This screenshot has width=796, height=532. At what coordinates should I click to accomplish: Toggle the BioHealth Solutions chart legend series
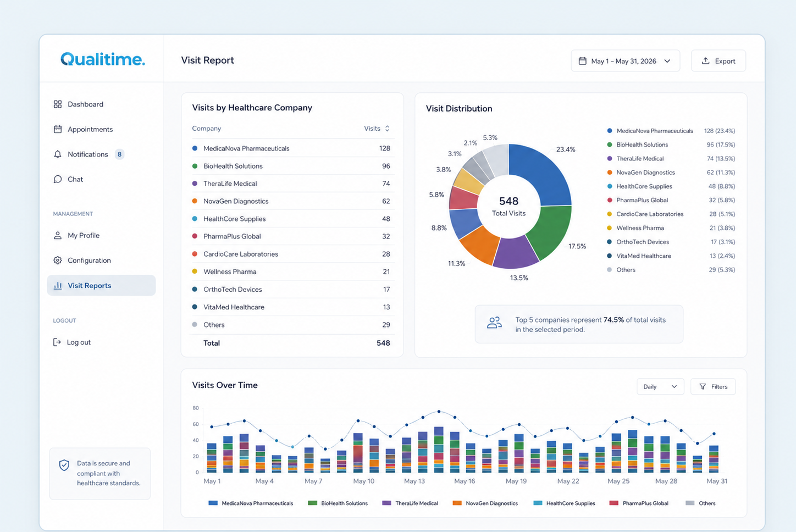tap(338, 503)
